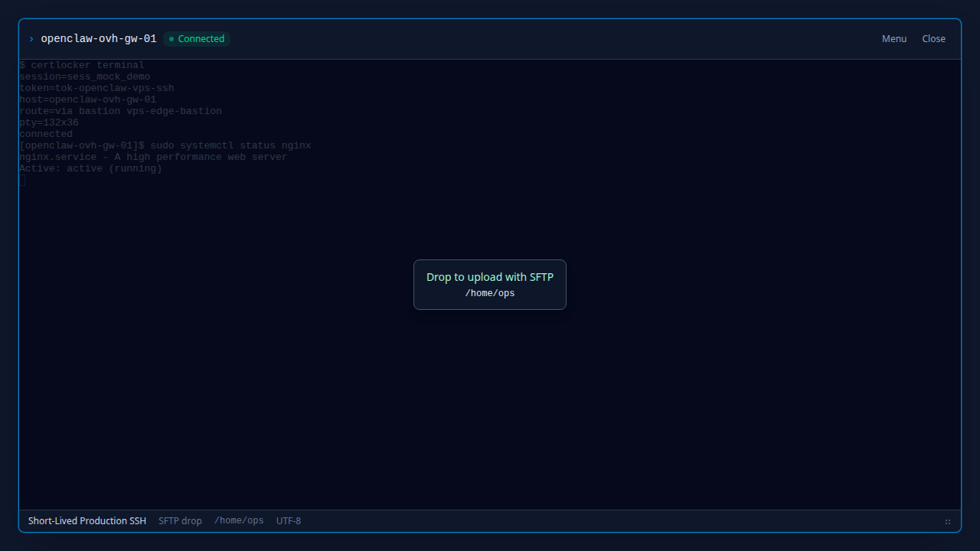The height and width of the screenshot is (551, 980).
Task: Click the sudo systemctl status nginx line
Action: (165, 145)
